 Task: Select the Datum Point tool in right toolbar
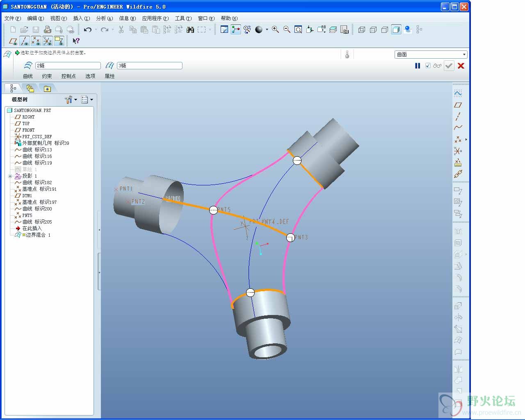point(458,139)
